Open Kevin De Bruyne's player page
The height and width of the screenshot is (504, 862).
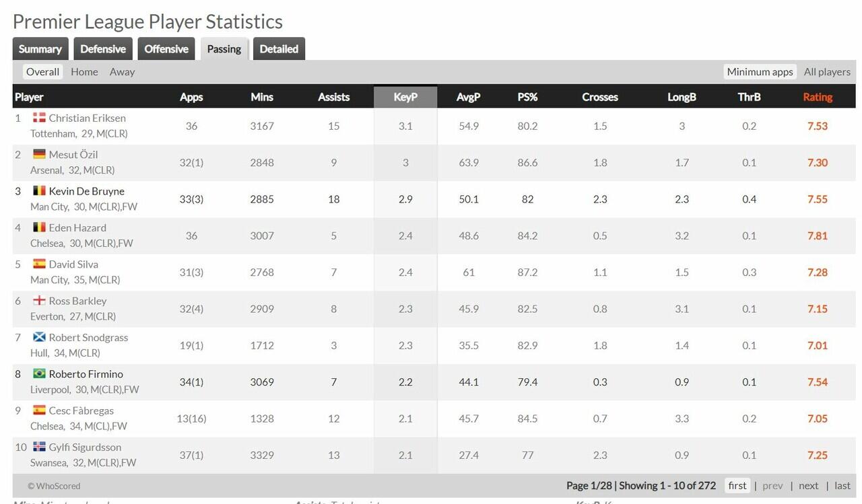(86, 191)
